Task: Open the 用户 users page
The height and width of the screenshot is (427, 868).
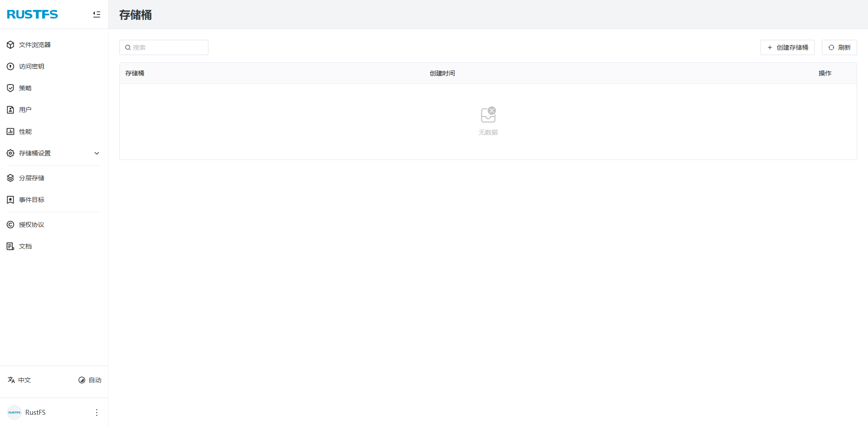Action: [x=25, y=110]
